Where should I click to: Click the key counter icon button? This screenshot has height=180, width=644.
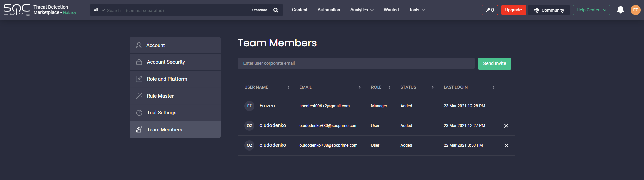click(x=490, y=10)
